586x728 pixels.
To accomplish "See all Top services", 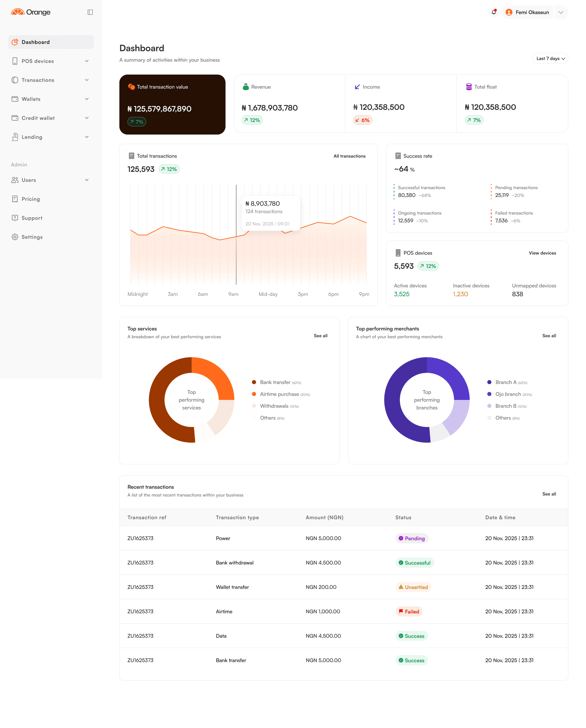I will coord(320,336).
